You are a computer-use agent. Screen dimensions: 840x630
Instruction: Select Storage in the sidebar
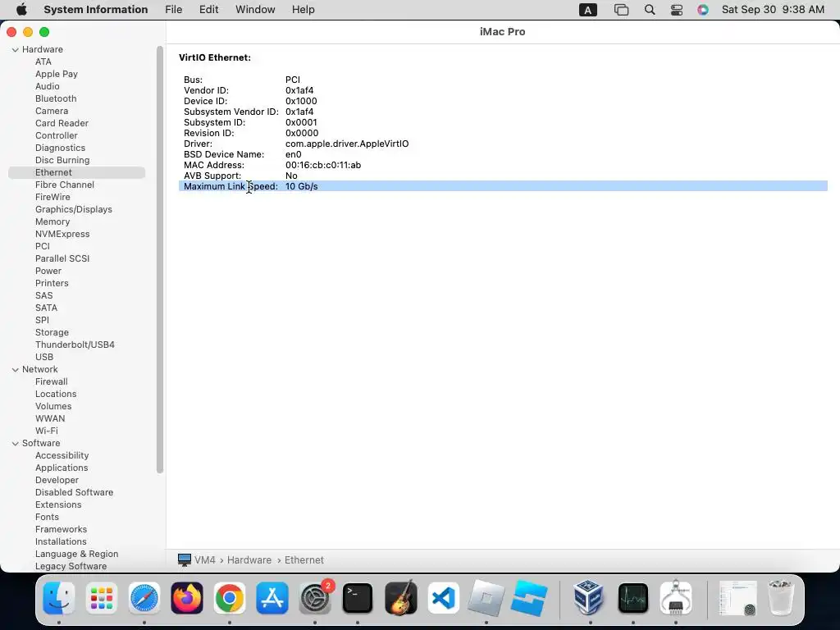click(52, 332)
